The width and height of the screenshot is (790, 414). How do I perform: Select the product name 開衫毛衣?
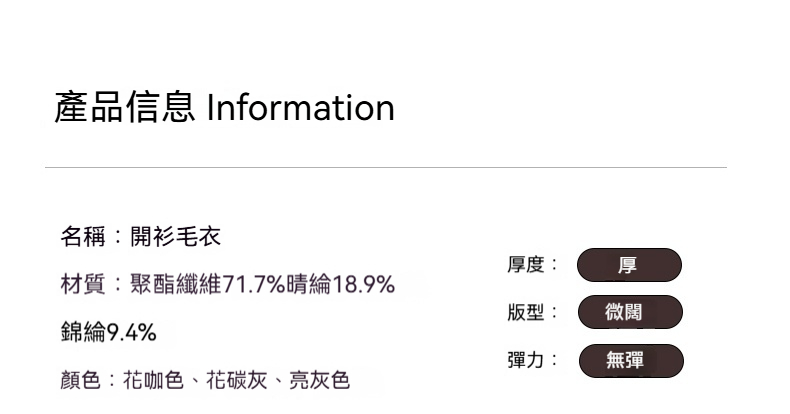coord(176,237)
